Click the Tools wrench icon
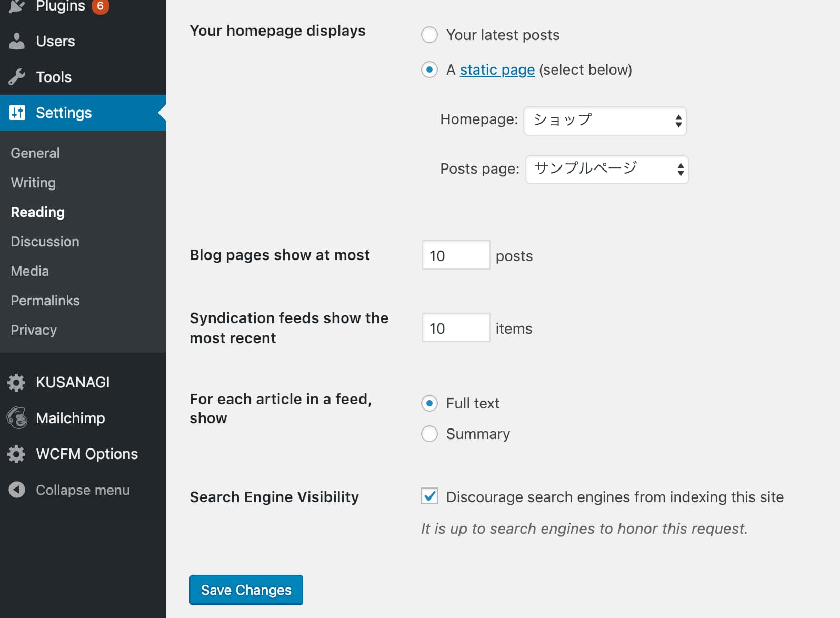The width and height of the screenshot is (840, 618). tap(17, 77)
